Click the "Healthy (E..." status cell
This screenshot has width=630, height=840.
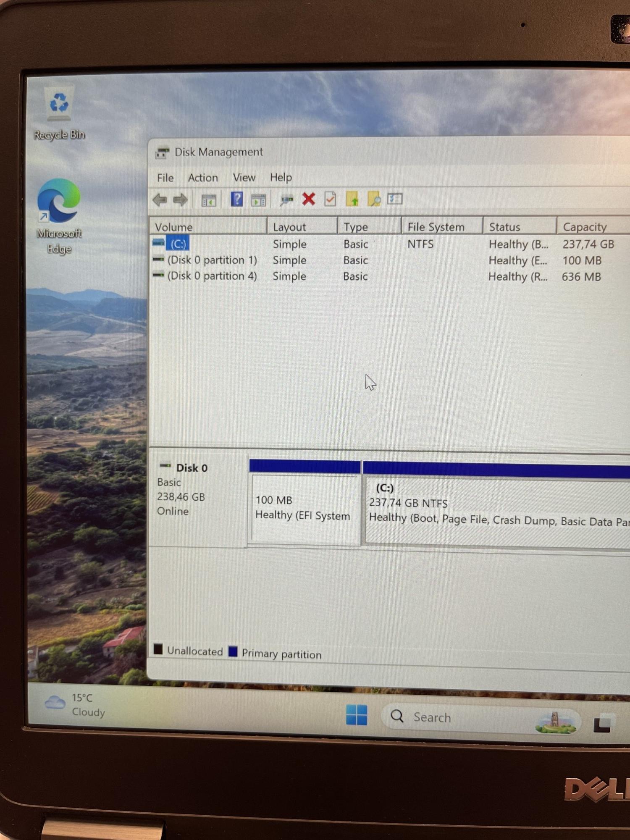[x=518, y=260]
